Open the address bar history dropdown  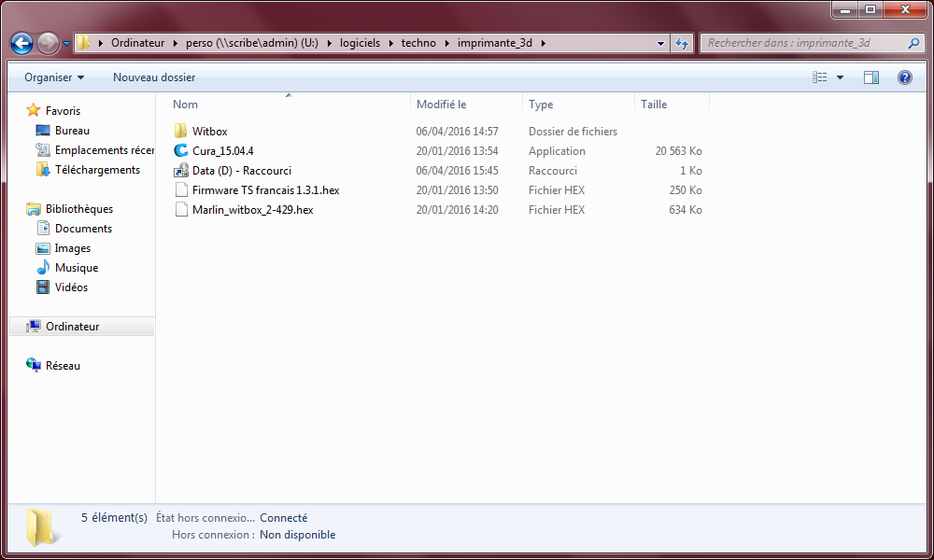tap(660, 43)
